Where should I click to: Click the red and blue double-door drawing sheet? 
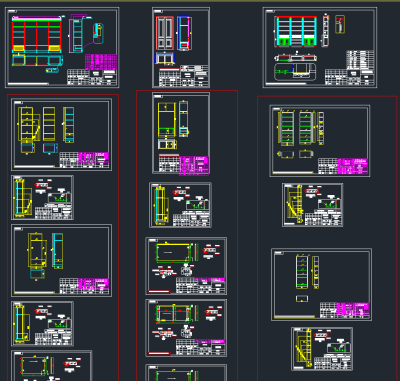(181, 48)
